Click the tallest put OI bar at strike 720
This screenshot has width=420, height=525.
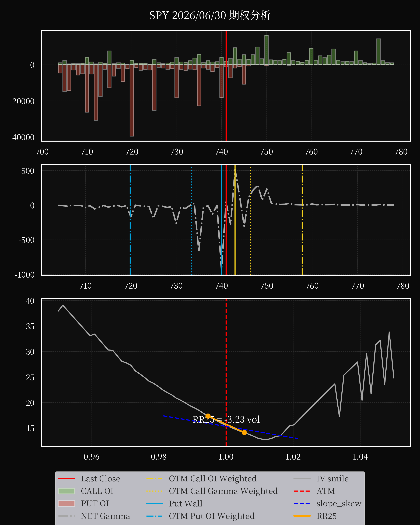point(132,100)
